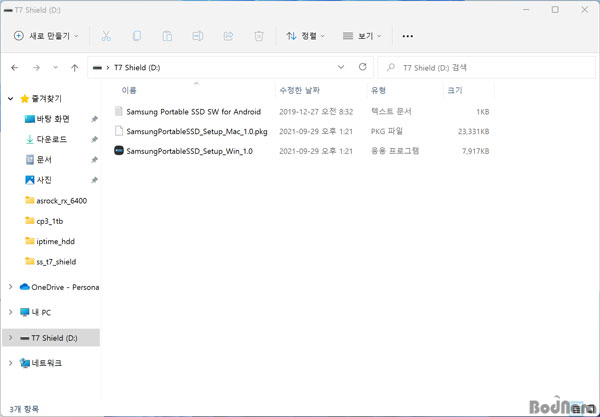This screenshot has width=600, height=417.
Task: Open 새로 만들기 new item menu
Action: 46,36
